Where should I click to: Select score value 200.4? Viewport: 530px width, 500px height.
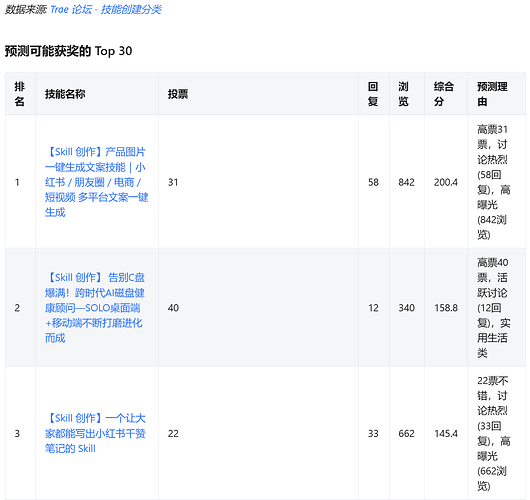click(446, 182)
